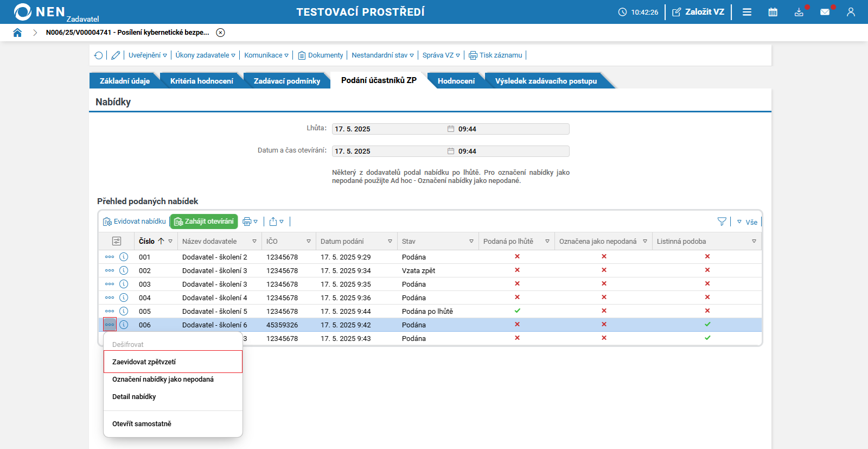Select the Dodavatel - školení 2 cell

(215, 257)
